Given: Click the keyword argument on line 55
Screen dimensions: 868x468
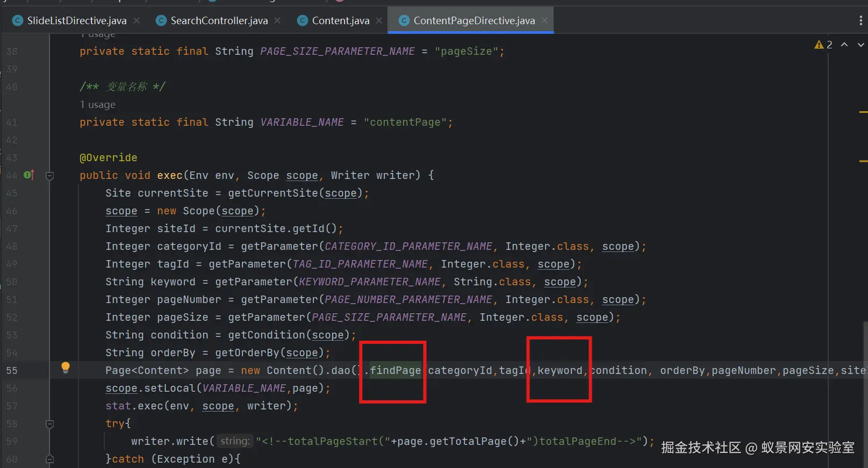Looking at the screenshot, I should tap(560, 370).
